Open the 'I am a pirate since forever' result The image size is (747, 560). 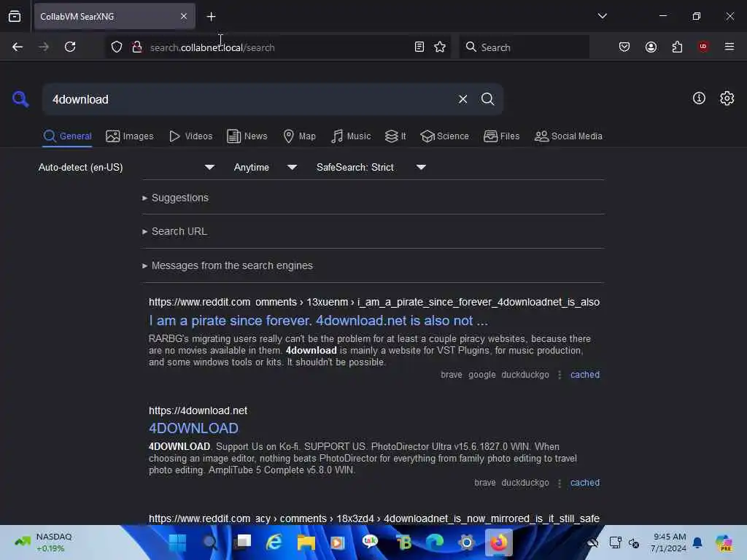point(318,321)
